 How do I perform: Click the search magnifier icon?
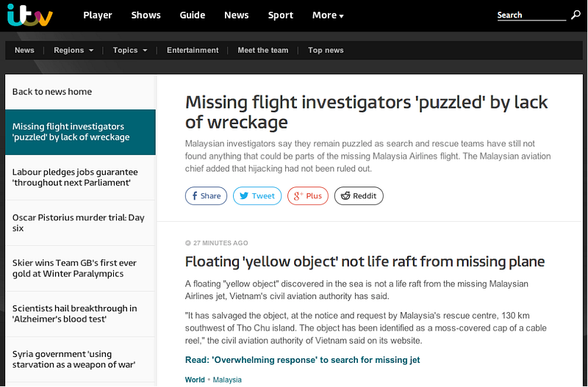[576, 15]
